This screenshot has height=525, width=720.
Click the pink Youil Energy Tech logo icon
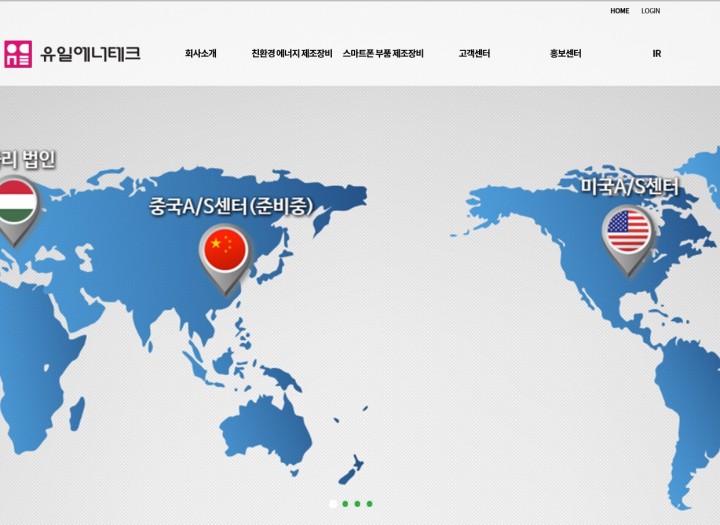tap(18, 54)
